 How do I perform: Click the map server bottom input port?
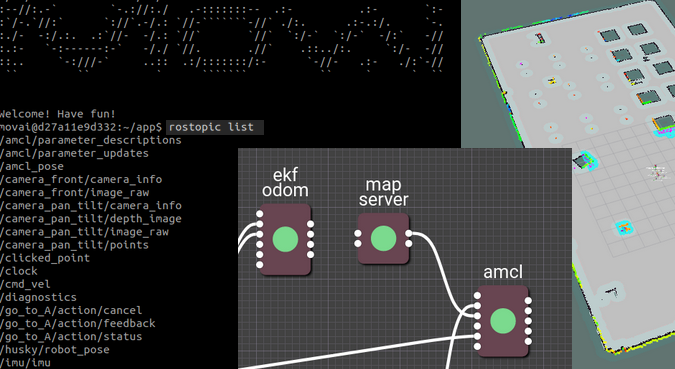click(358, 244)
